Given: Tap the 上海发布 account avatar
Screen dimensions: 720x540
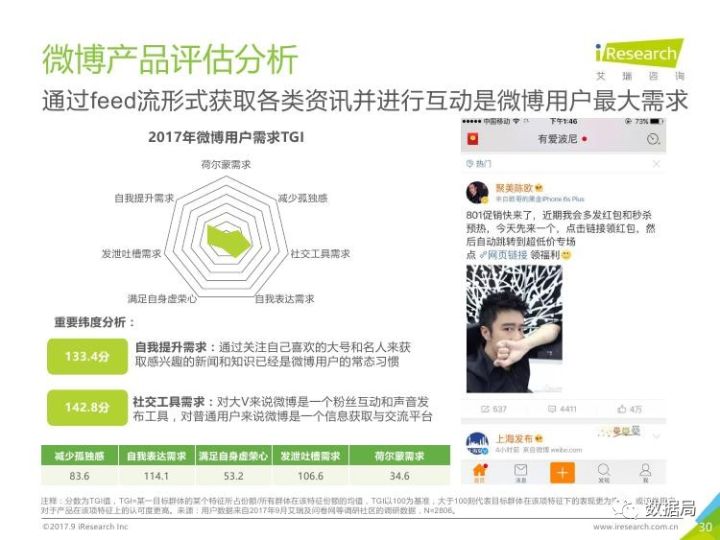Looking at the screenshot, I should point(478,444).
